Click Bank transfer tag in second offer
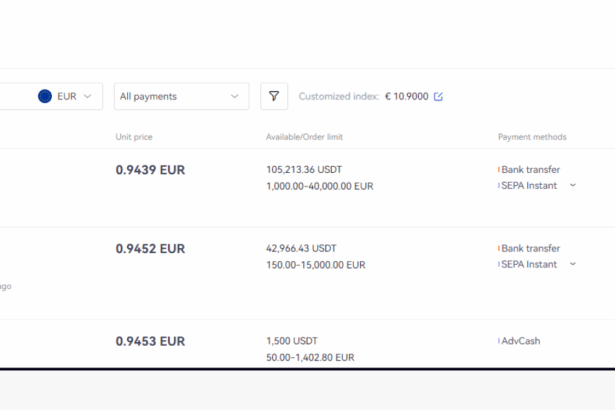 [x=529, y=248]
